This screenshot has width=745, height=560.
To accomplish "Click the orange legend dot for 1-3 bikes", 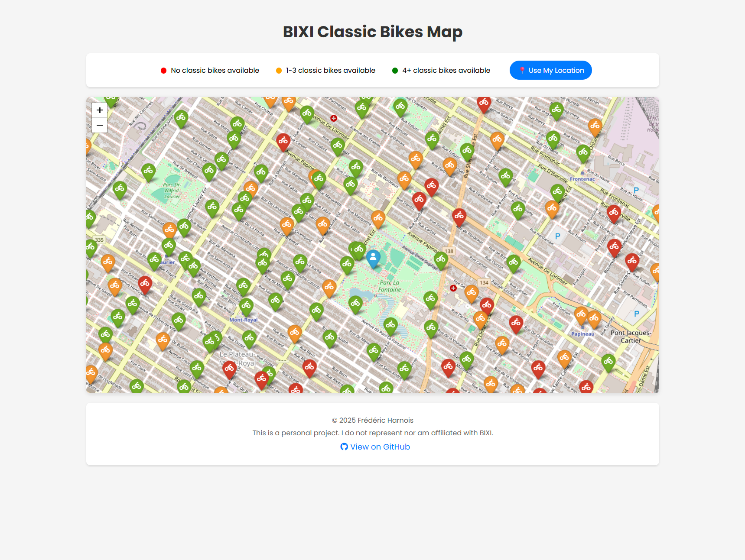I will pyautogui.click(x=278, y=70).
